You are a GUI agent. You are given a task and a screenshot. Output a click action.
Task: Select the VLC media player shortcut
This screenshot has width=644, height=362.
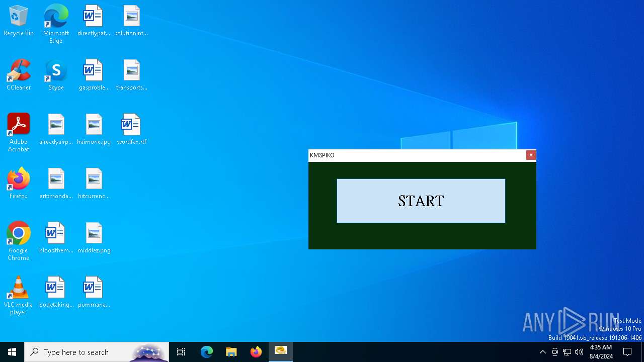19,296
